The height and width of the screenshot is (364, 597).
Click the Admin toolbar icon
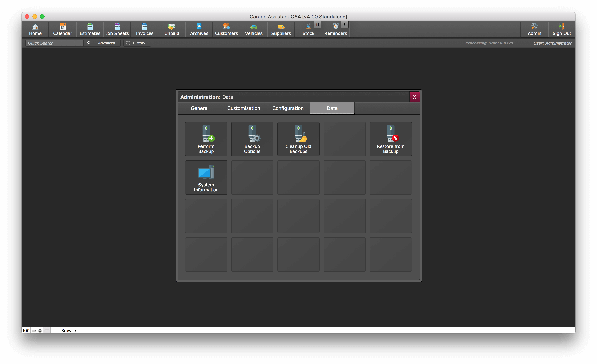coord(534,29)
